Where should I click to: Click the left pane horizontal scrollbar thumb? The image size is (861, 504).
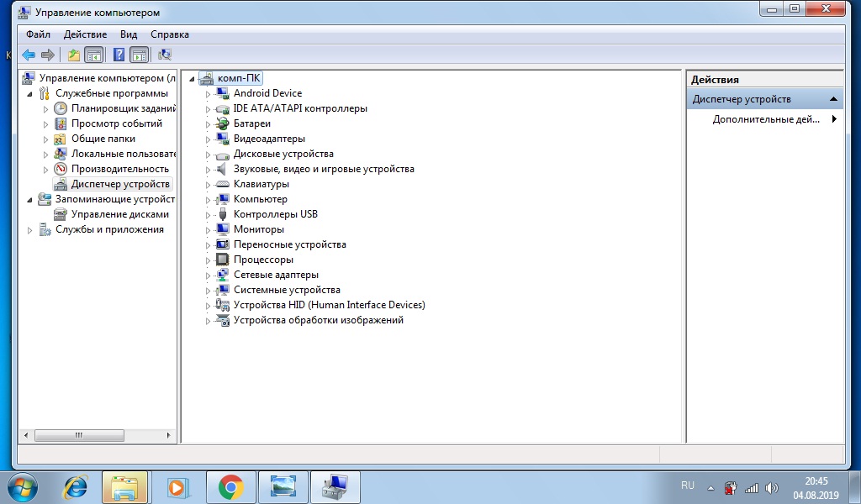click(x=78, y=435)
